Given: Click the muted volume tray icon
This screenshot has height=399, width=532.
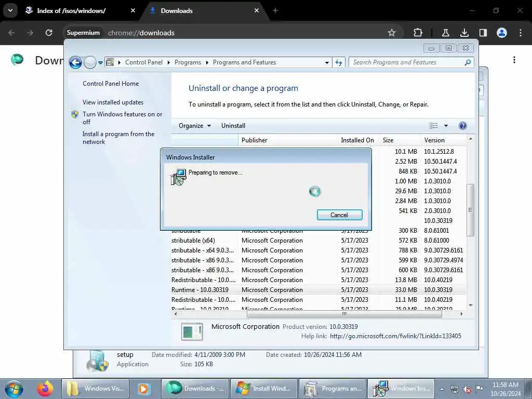Looking at the screenshot, I should point(467,390).
